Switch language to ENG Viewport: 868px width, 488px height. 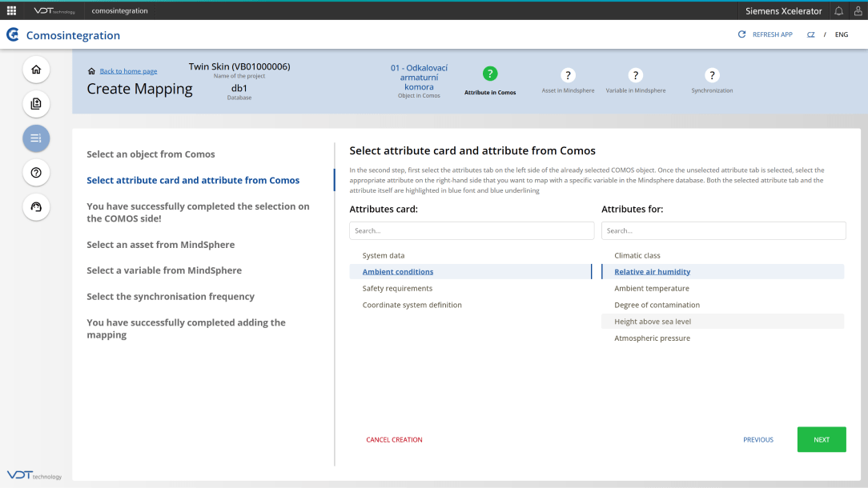pos(842,34)
